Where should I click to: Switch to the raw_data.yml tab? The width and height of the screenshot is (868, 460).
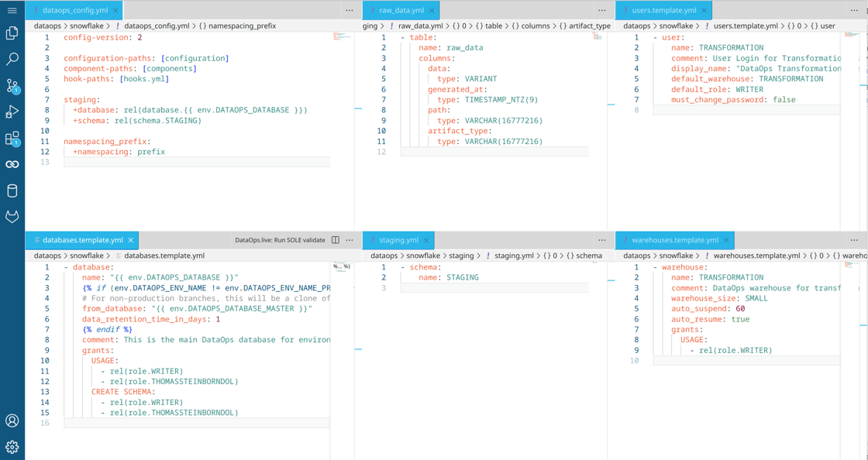pos(401,11)
